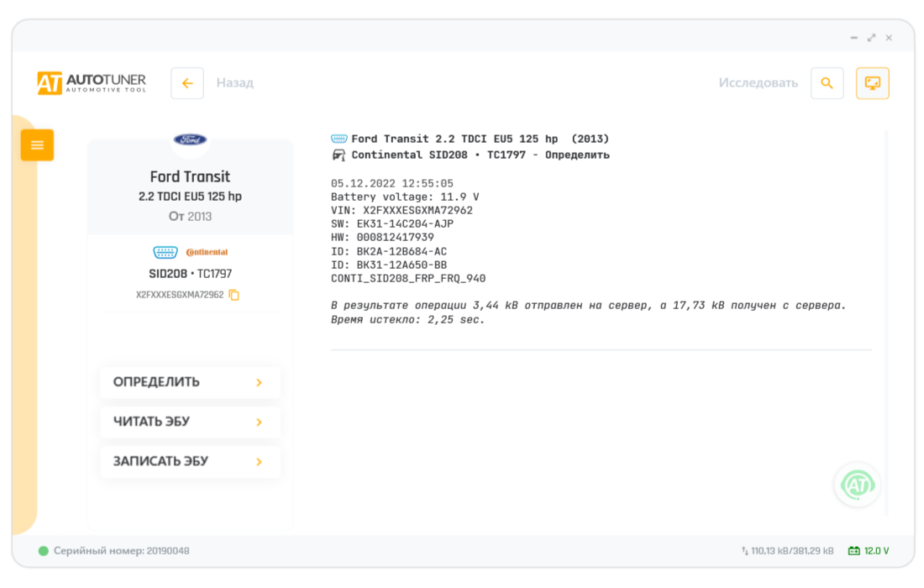Click the OBD connector icon in log header
This screenshot has height=588, width=924.
[339, 139]
